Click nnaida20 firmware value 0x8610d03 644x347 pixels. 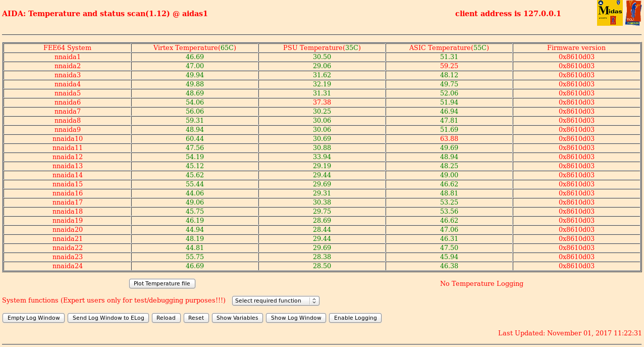coord(576,230)
